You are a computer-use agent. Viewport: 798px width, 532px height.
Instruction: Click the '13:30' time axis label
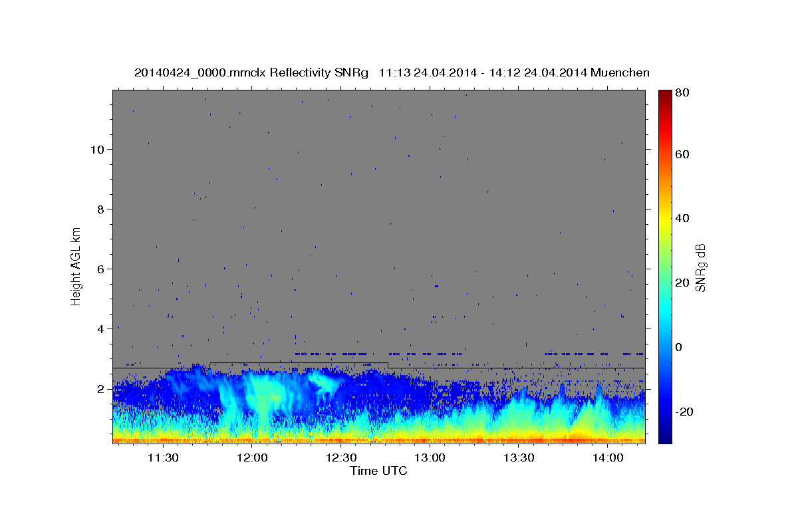tap(519, 458)
